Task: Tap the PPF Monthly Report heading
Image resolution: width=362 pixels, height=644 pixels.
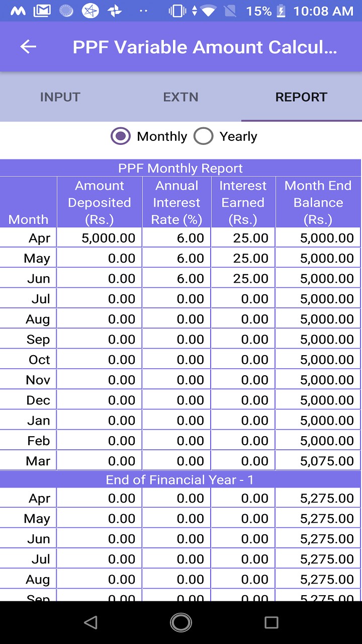Action: pyautogui.click(x=180, y=168)
